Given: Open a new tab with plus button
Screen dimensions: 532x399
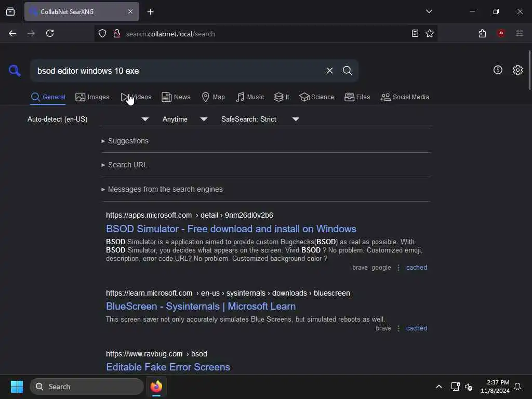Looking at the screenshot, I should [150, 12].
